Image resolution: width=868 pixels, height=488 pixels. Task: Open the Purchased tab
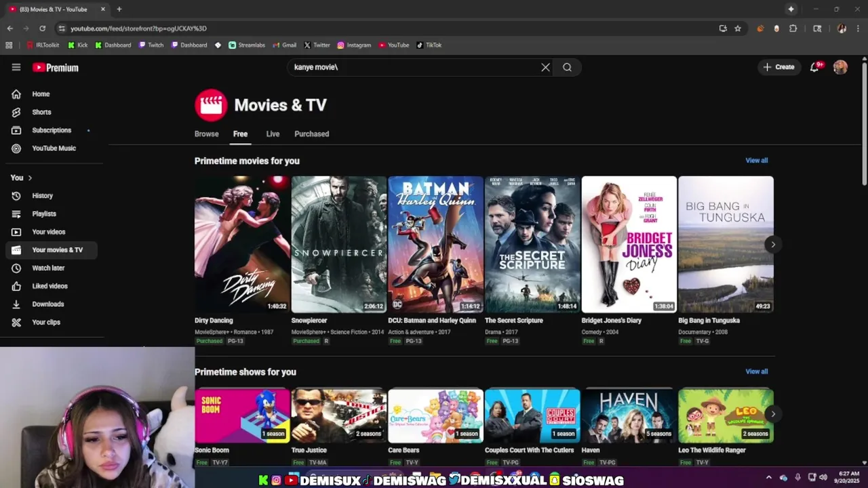coord(311,134)
